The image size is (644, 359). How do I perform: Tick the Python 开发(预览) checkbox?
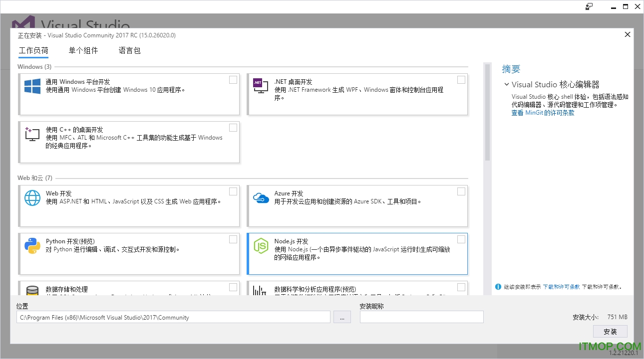click(233, 239)
